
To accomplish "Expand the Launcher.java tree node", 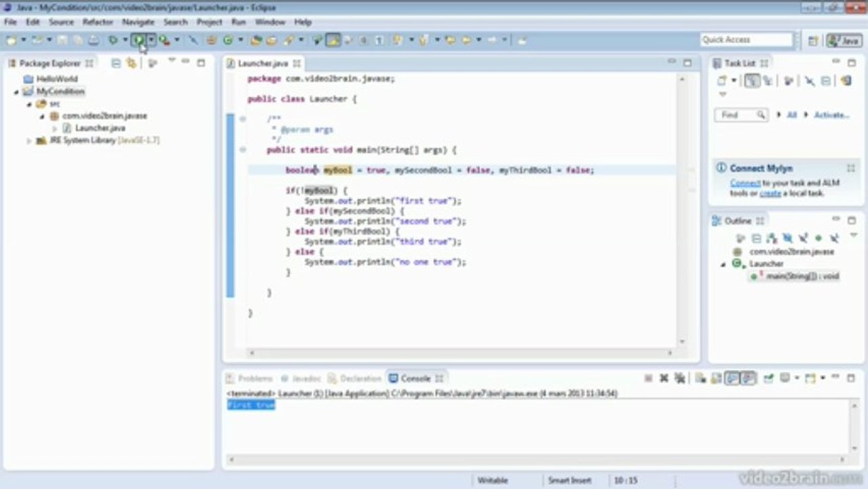I will tap(55, 128).
